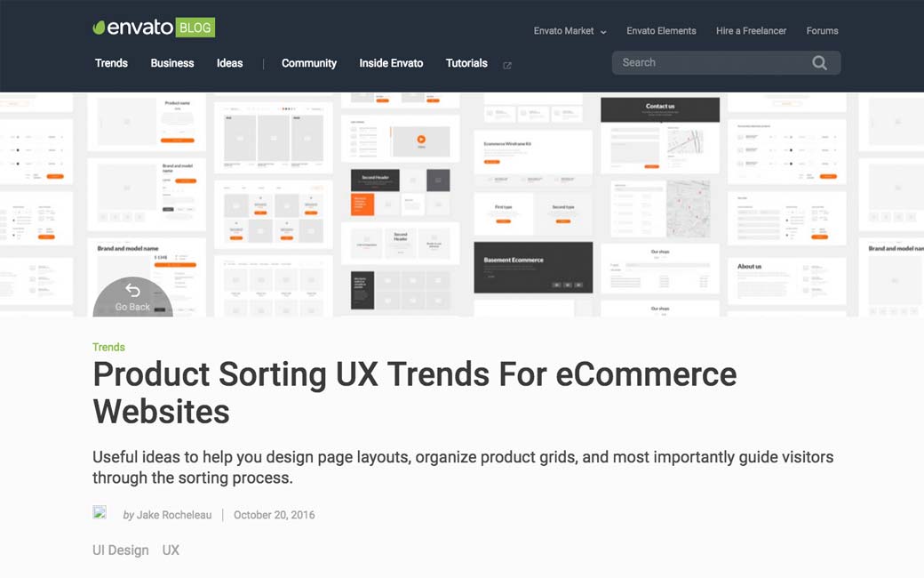Viewport: 924px width, 578px height.
Task: Click the Go Back arrow button
Action: (132, 297)
